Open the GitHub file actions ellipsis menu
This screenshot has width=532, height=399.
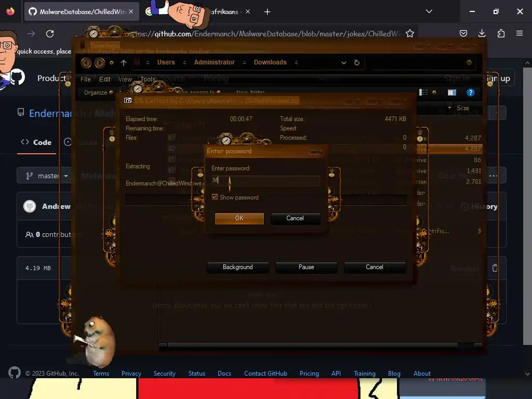click(494, 176)
